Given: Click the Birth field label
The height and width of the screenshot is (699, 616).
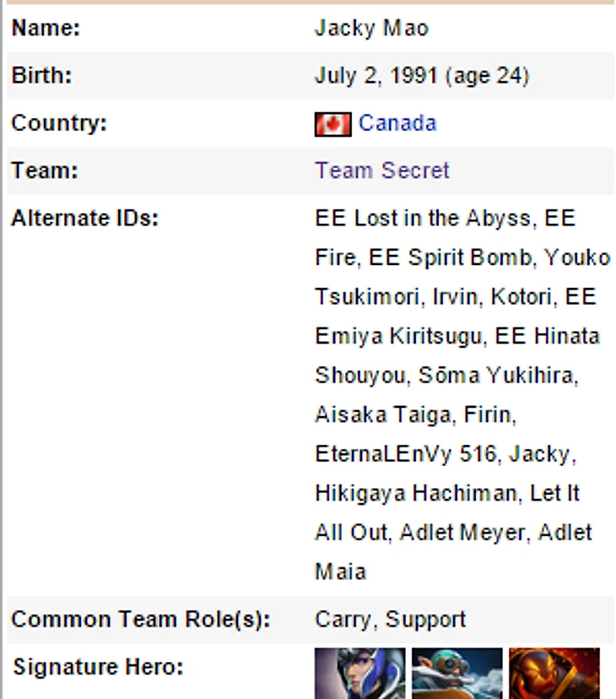Looking at the screenshot, I should pyautogui.click(x=42, y=76).
